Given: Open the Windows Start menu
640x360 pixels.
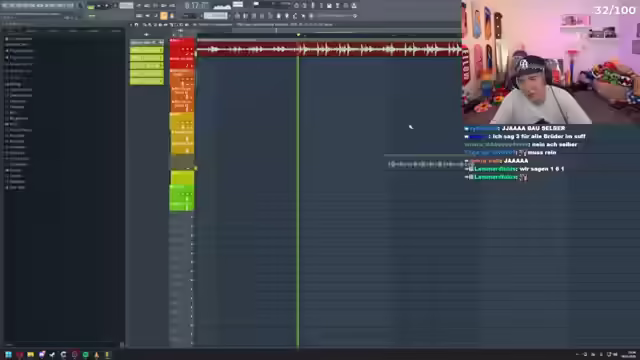Looking at the screenshot, I should (x=8, y=355).
